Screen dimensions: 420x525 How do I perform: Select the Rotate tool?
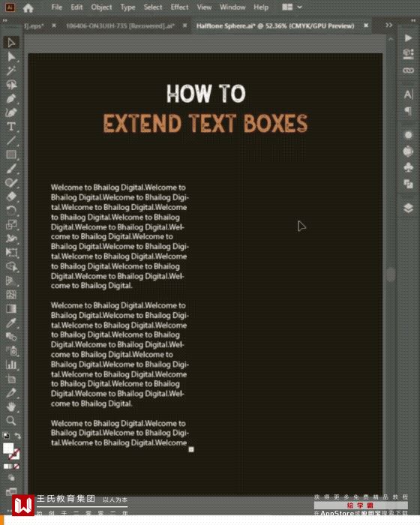pyautogui.click(x=11, y=211)
